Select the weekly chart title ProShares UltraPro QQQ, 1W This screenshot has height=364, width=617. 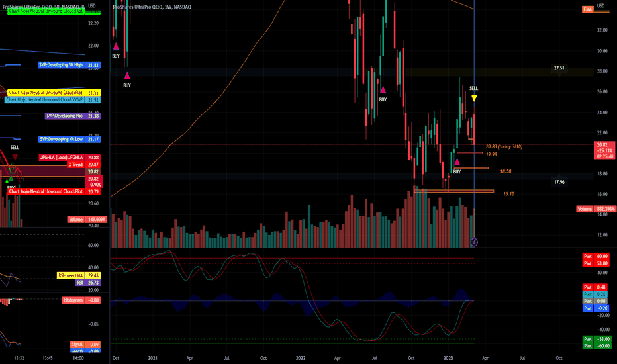pyautogui.click(x=152, y=7)
